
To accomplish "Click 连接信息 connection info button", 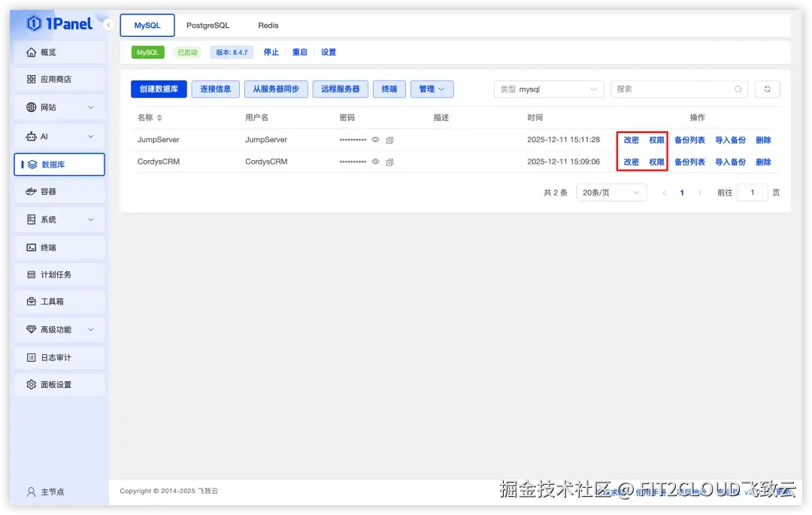I will point(216,89).
